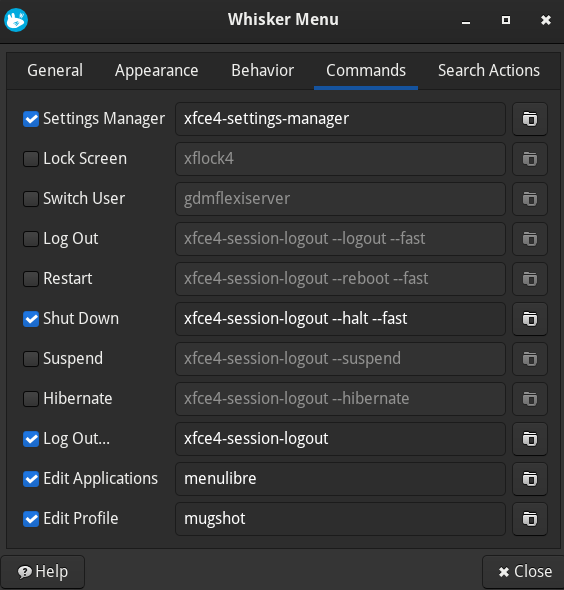Enable the Hibernate checkbox
Screen dimensions: 564x590
click(31, 399)
